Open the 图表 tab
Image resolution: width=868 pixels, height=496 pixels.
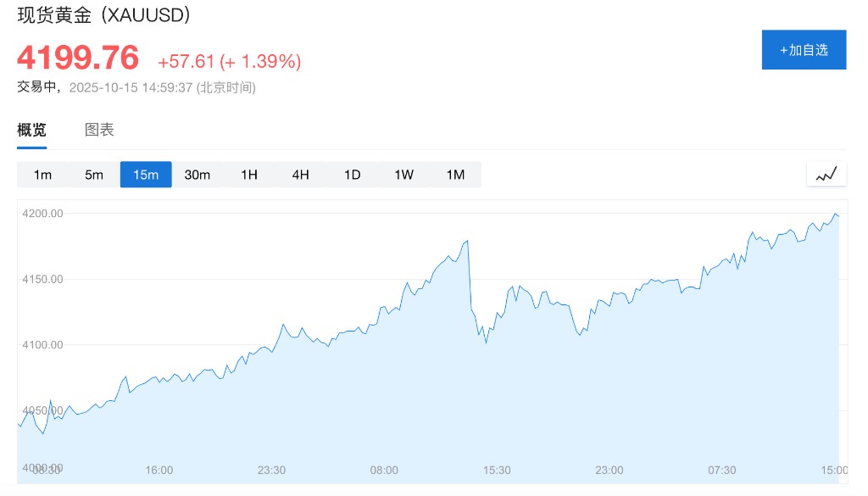point(99,130)
